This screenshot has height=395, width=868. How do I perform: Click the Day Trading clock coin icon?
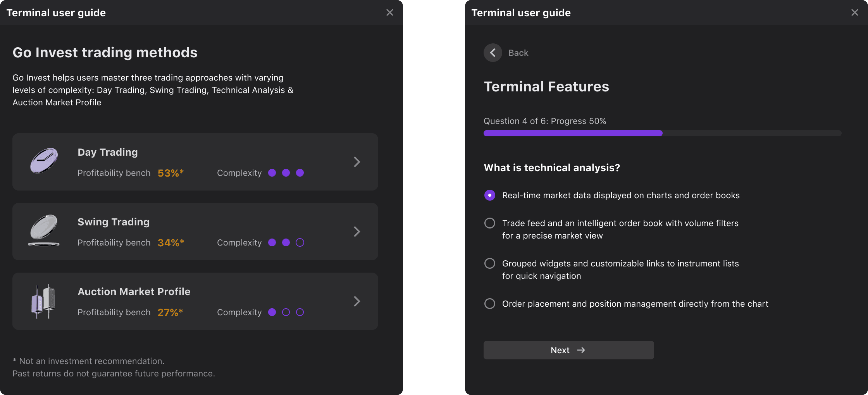point(44,161)
